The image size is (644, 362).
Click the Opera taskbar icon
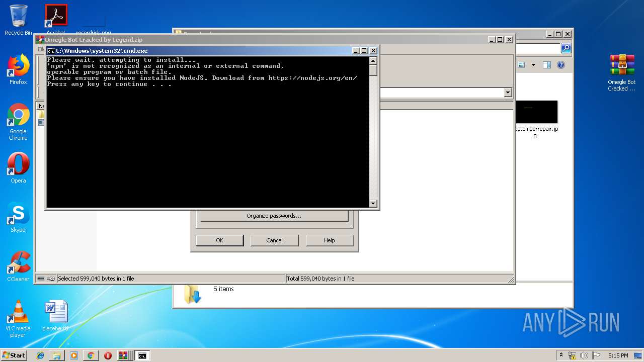(x=108, y=355)
